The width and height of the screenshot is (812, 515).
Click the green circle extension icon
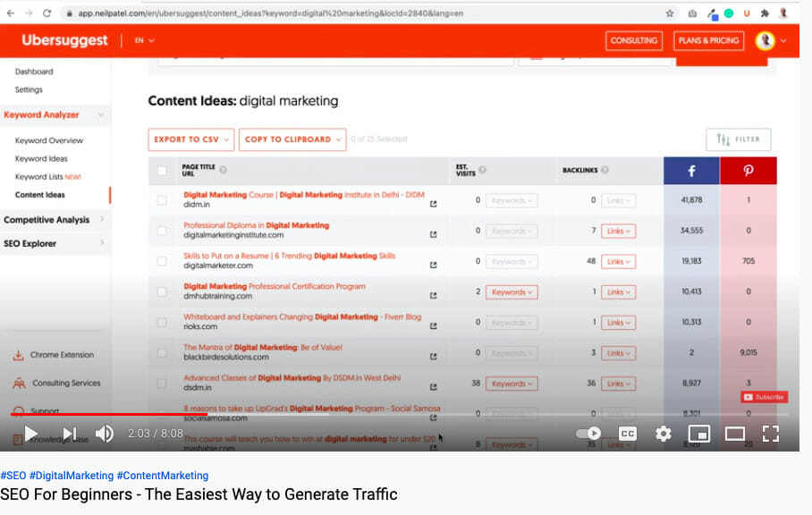point(729,13)
